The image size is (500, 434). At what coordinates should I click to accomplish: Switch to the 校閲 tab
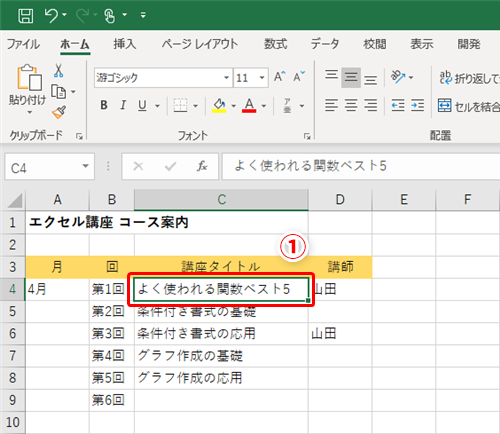click(x=375, y=44)
